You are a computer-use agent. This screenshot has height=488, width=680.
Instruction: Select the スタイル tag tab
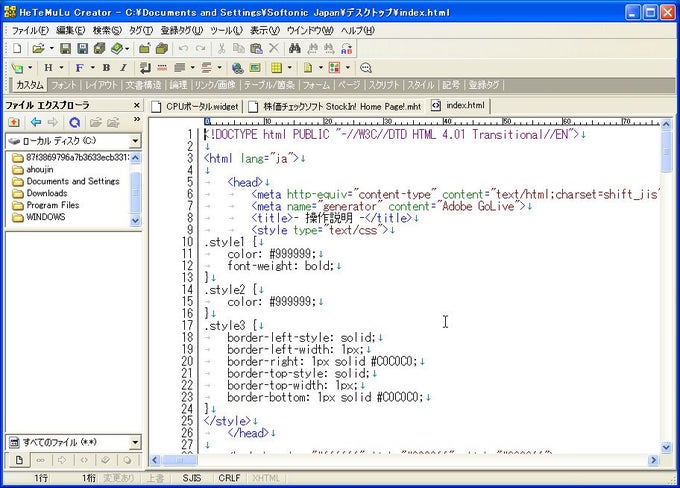point(420,85)
